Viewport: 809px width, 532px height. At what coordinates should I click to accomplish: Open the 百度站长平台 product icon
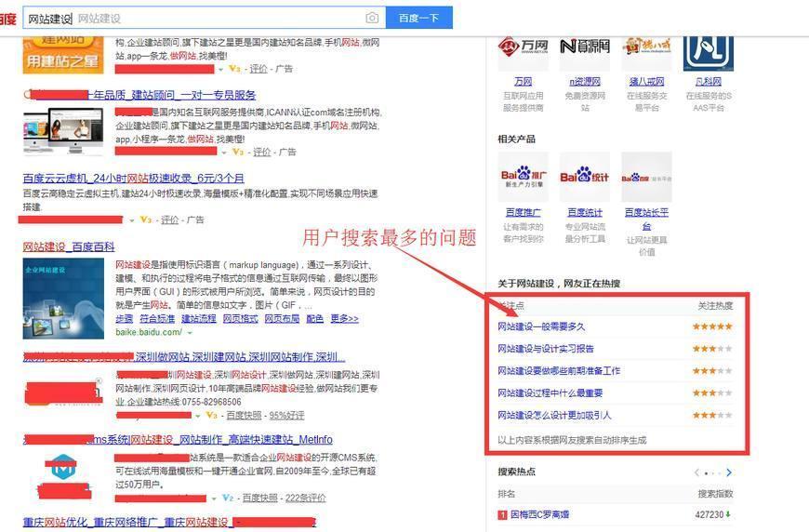[646, 177]
